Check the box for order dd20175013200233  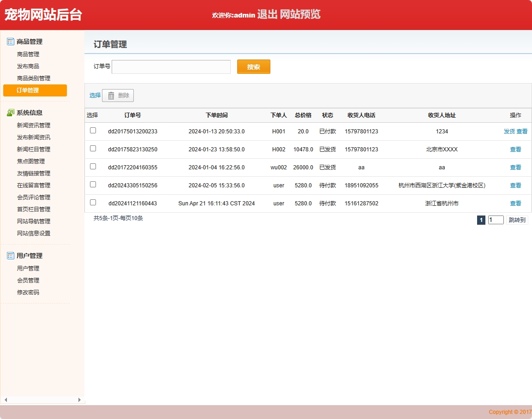point(93,131)
